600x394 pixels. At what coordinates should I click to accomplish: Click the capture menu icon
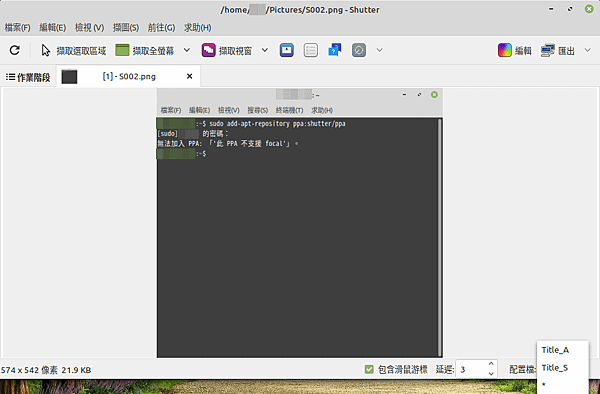point(311,50)
